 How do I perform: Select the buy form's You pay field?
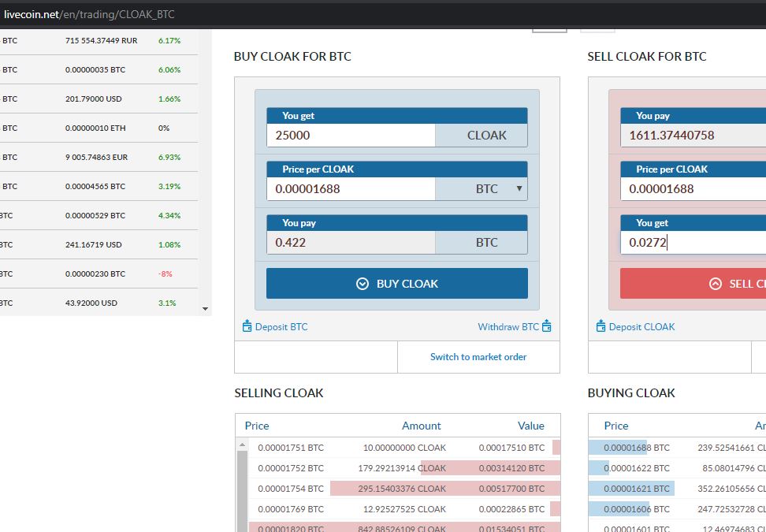(x=351, y=242)
